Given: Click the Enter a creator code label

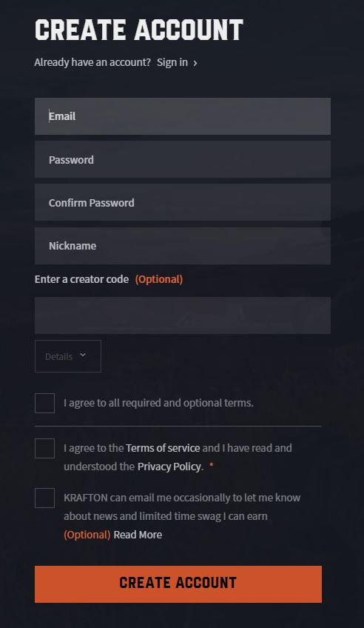Looking at the screenshot, I should coord(81,279).
